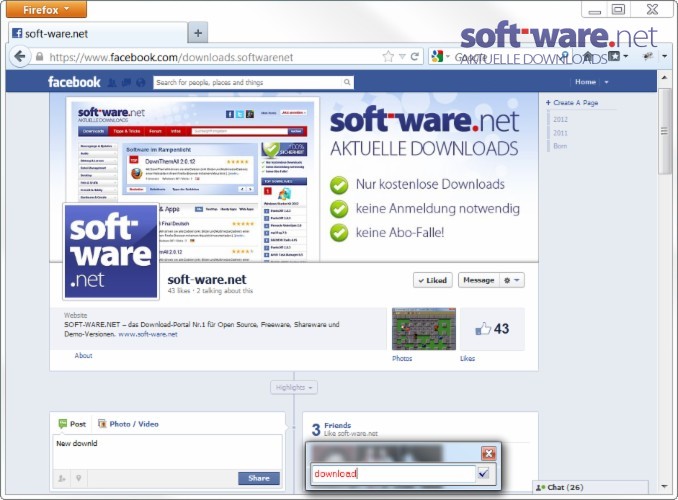The height and width of the screenshot is (500, 678).
Task: Click the popup download text field
Action: tap(393, 474)
